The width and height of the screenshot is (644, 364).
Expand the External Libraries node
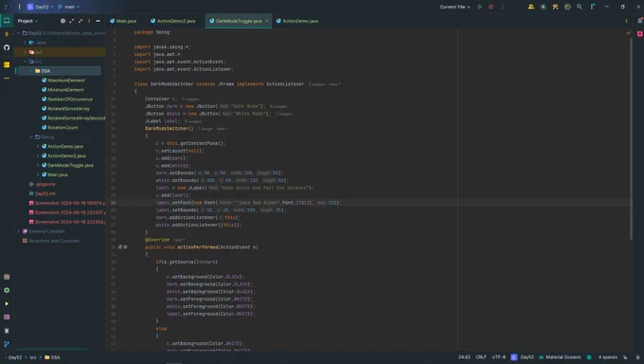tap(19, 231)
